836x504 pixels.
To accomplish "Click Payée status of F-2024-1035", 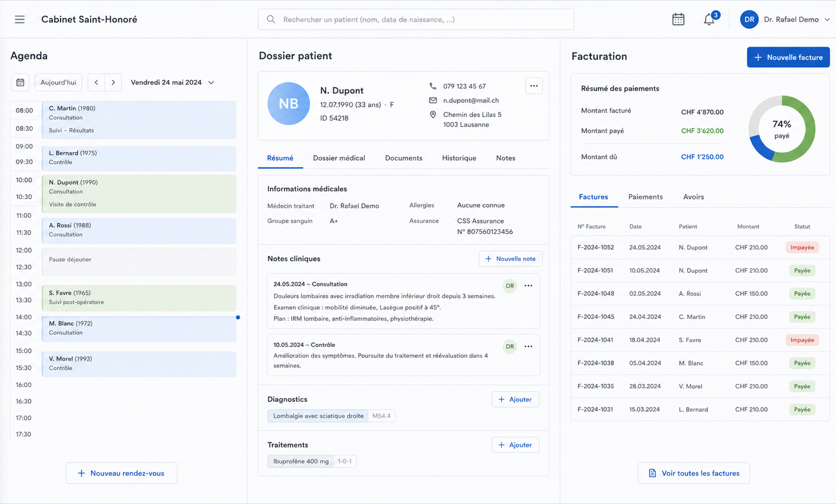I will 802,386.
